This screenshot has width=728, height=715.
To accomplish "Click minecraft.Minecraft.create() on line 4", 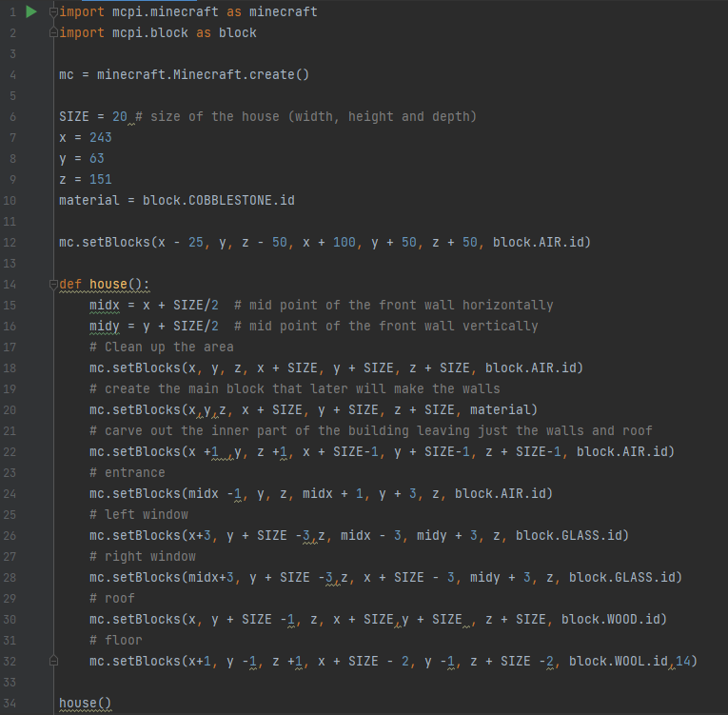I will point(203,74).
